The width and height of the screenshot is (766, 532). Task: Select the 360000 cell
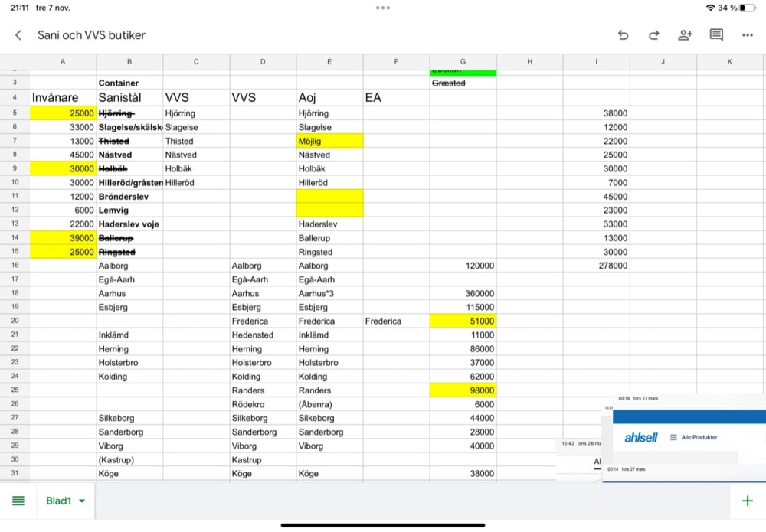pyautogui.click(x=463, y=294)
